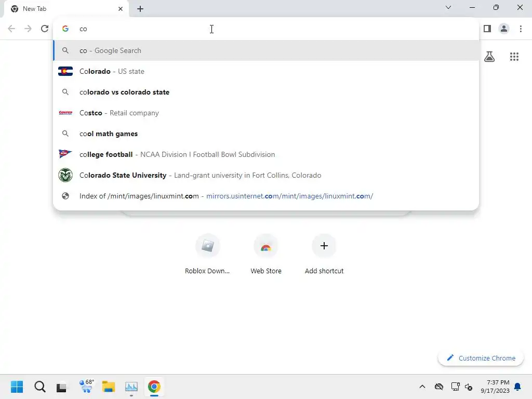Viewport: 532px width, 399px height.
Task: Click the address bar containing "co"
Action: point(266,29)
